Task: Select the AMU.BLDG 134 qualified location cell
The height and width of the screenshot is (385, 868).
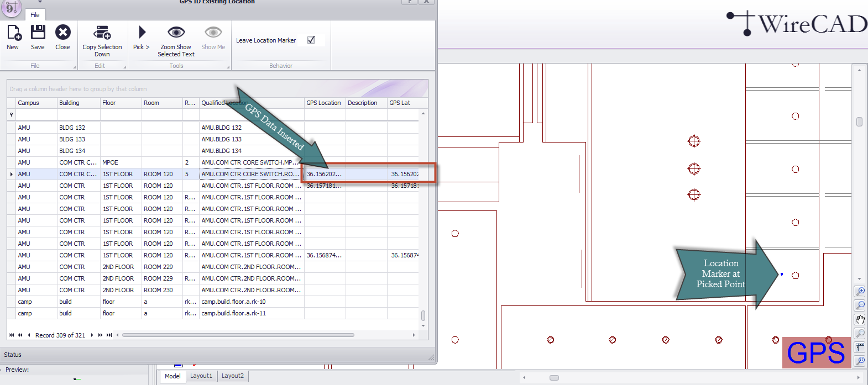Action: pos(252,151)
